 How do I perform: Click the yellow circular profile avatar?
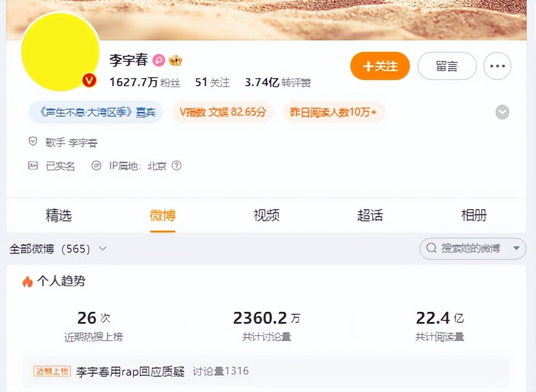tap(60, 52)
